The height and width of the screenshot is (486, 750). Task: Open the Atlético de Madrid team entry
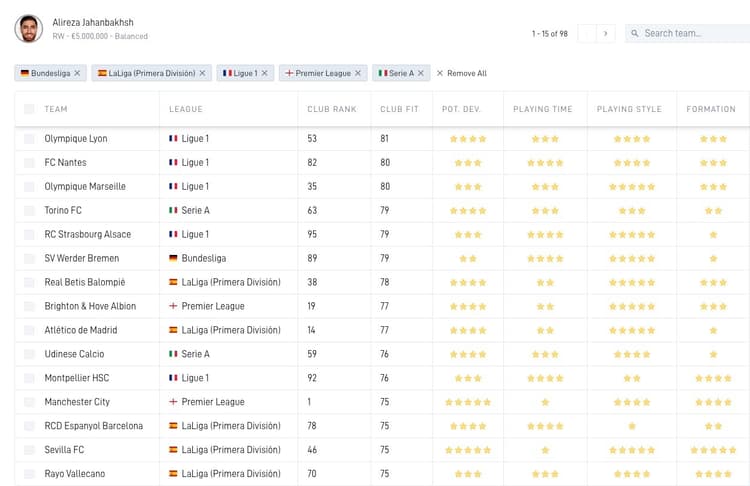pyautogui.click(x=81, y=330)
